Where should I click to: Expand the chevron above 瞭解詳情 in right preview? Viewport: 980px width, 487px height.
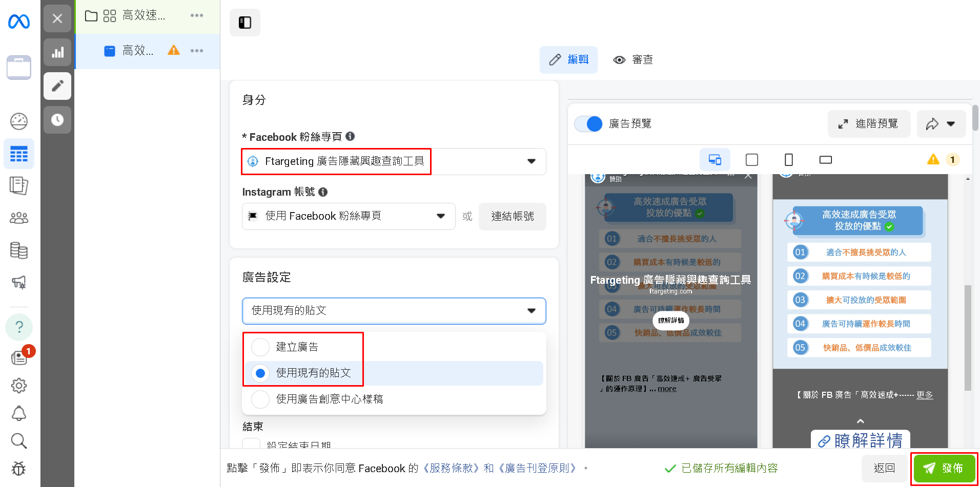861,421
